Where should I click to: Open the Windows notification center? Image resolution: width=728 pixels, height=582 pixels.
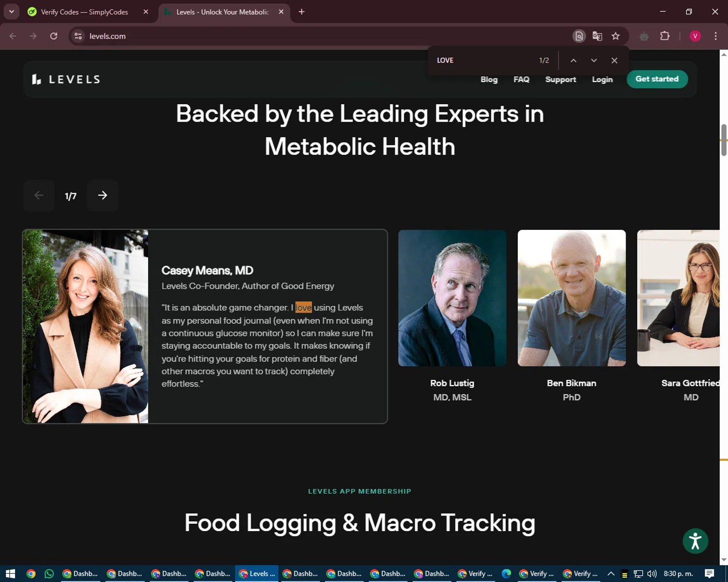(710, 574)
